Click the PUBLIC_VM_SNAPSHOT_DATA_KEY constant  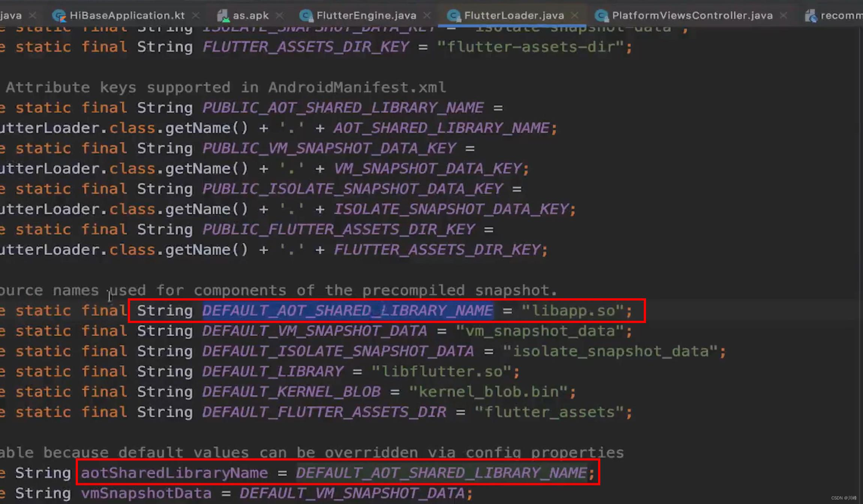(x=329, y=148)
